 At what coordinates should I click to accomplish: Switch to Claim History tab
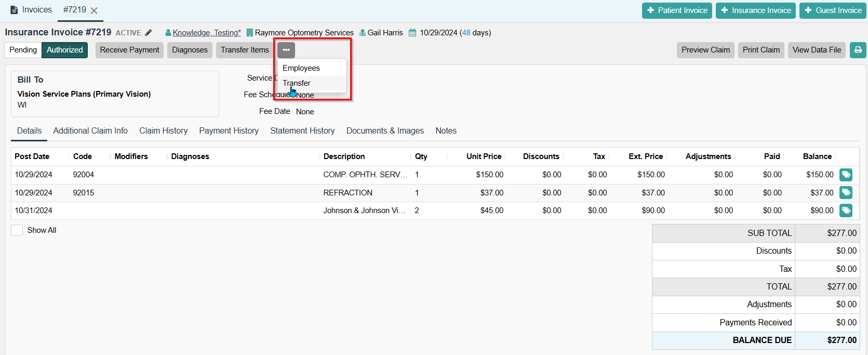point(163,131)
